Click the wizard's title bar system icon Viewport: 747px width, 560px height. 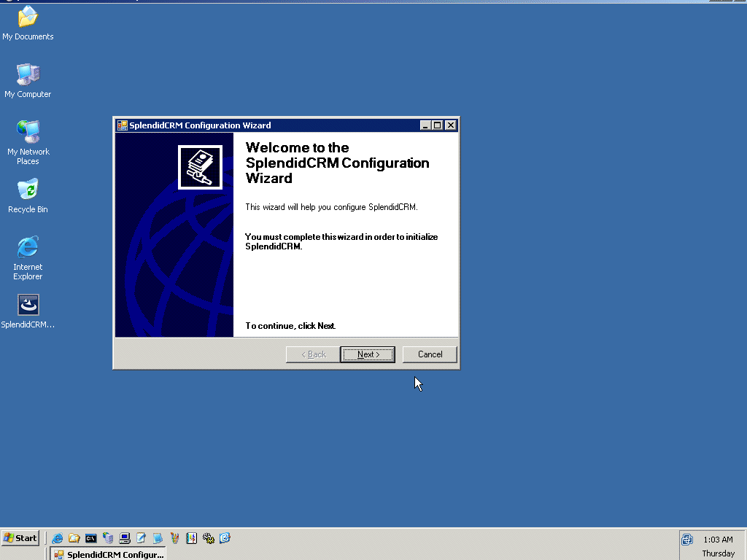(x=123, y=125)
